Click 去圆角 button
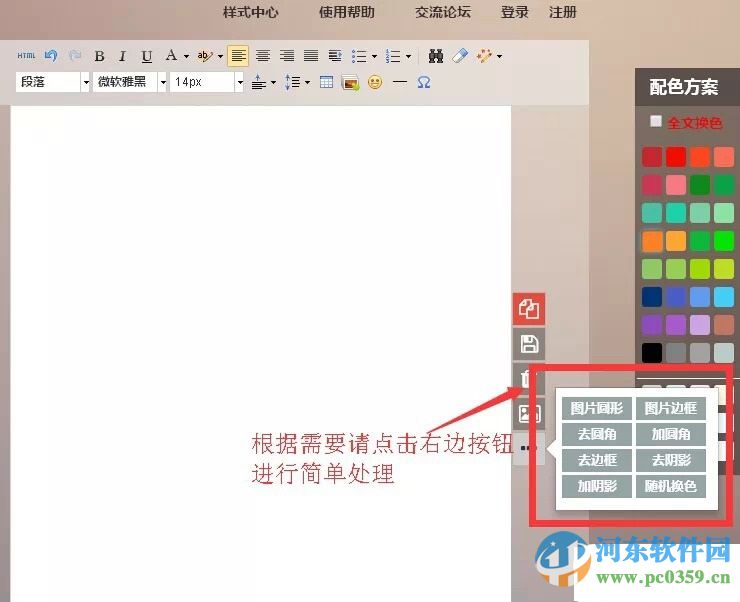 click(597, 434)
